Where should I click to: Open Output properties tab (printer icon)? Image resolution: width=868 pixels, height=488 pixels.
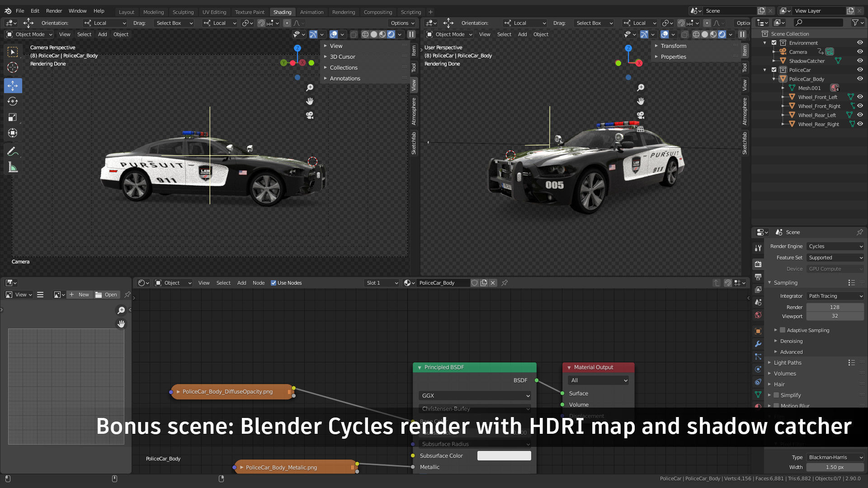758,277
